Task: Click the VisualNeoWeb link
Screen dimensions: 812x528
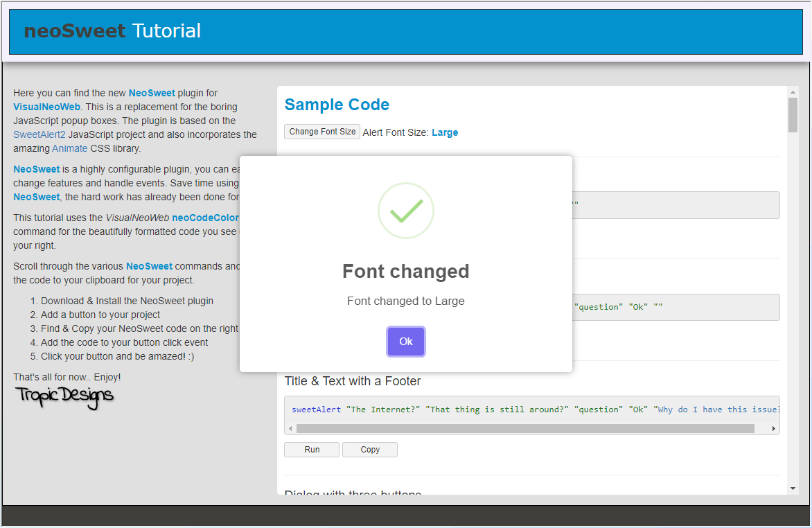Action: pyautogui.click(x=46, y=107)
